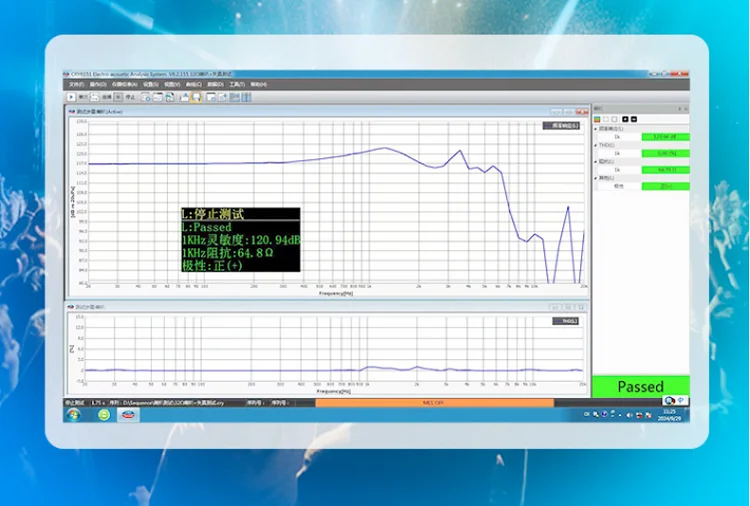Viewport: 750px width, 506px height.
Task: Click the right black arrow icon in results panel
Action: (634, 119)
